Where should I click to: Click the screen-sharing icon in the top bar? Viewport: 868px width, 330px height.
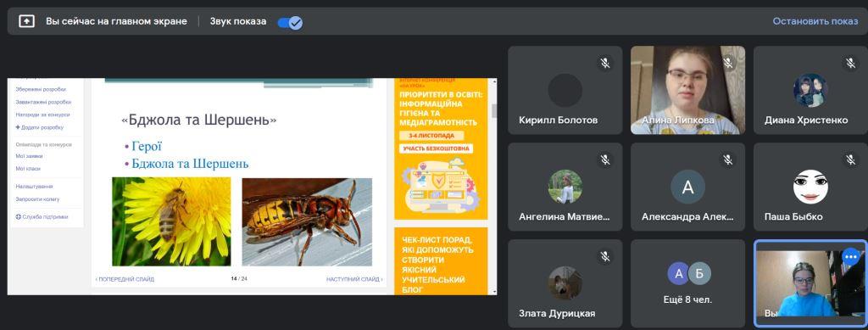coord(26,21)
